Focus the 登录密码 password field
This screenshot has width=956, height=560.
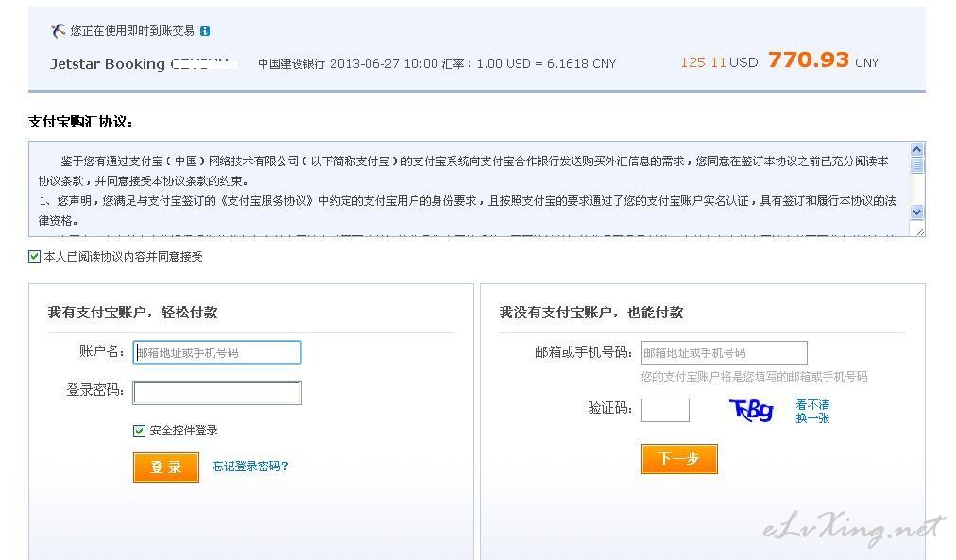[217, 393]
